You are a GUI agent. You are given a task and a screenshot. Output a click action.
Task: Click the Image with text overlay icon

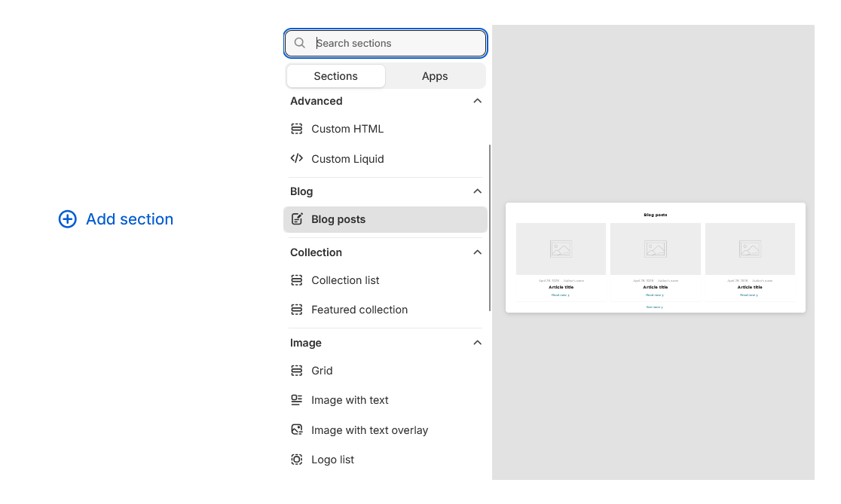click(x=297, y=429)
